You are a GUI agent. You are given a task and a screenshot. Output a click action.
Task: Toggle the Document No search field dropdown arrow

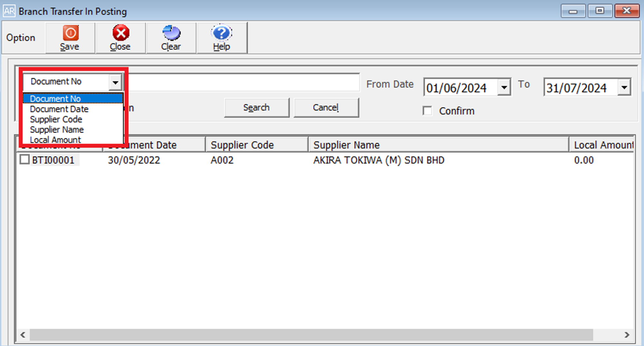115,82
